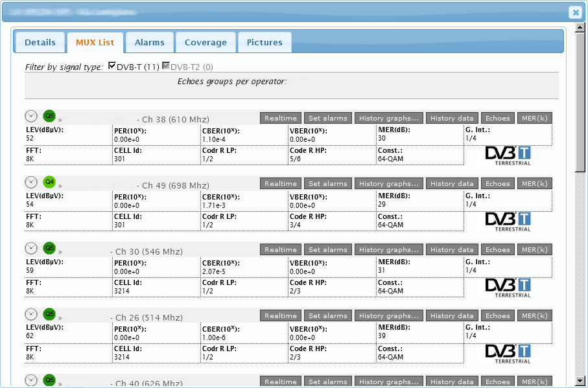Open the Alarms tab
This screenshot has width=588, height=388.
click(150, 42)
